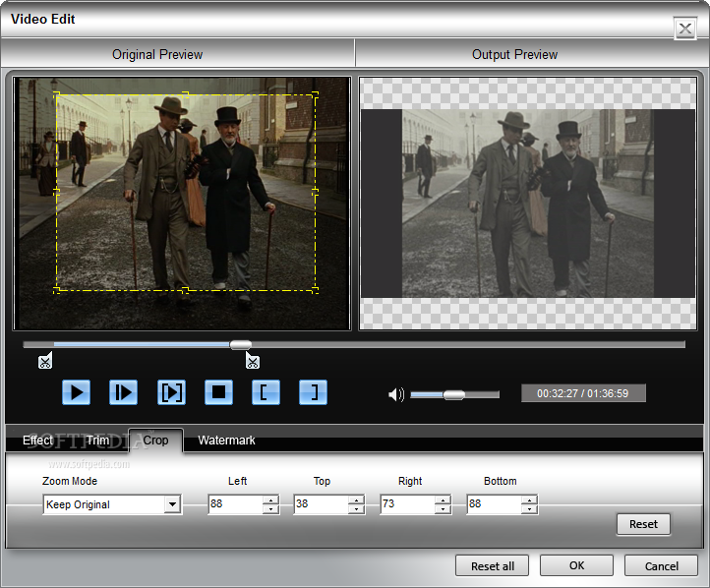710x588 pixels.
Task: Click the left-middle crop handle
Action: click(57, 192)
